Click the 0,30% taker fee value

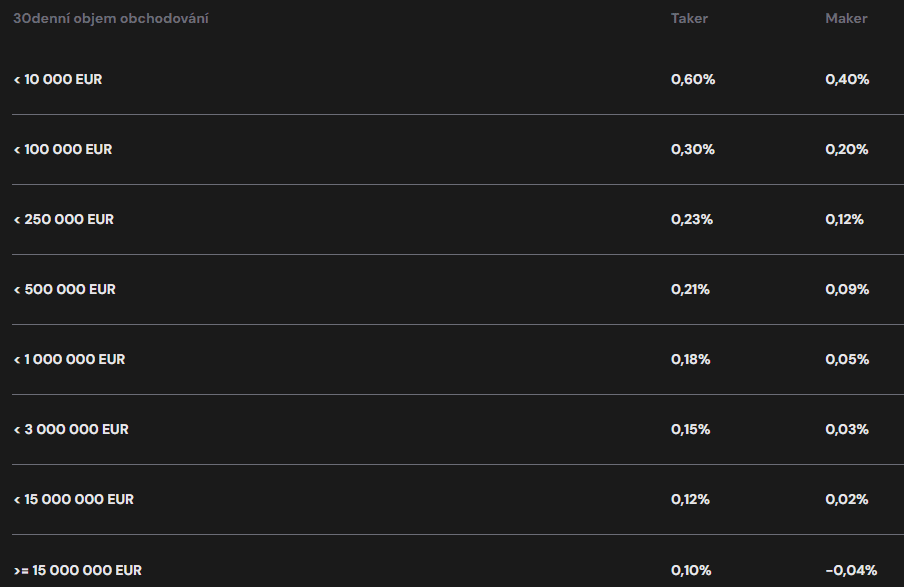click(x=693, y=149)
